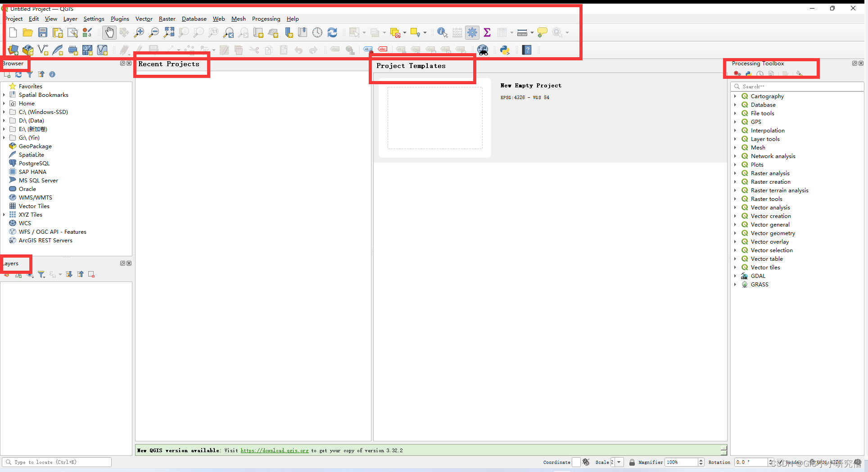Open the Vector menu
868x472 pixels.
click(144, 19)
